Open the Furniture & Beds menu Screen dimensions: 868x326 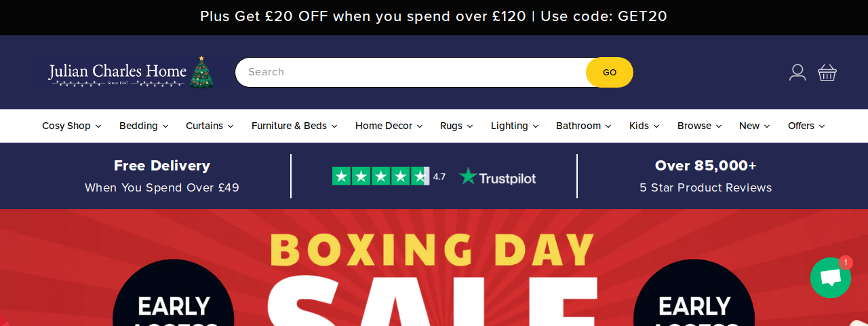pos(294,126)
